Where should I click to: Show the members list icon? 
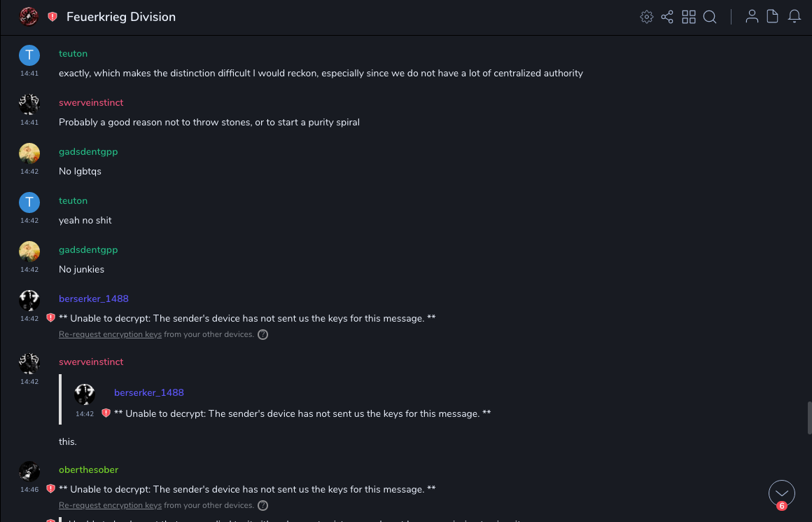click(752, 17)
